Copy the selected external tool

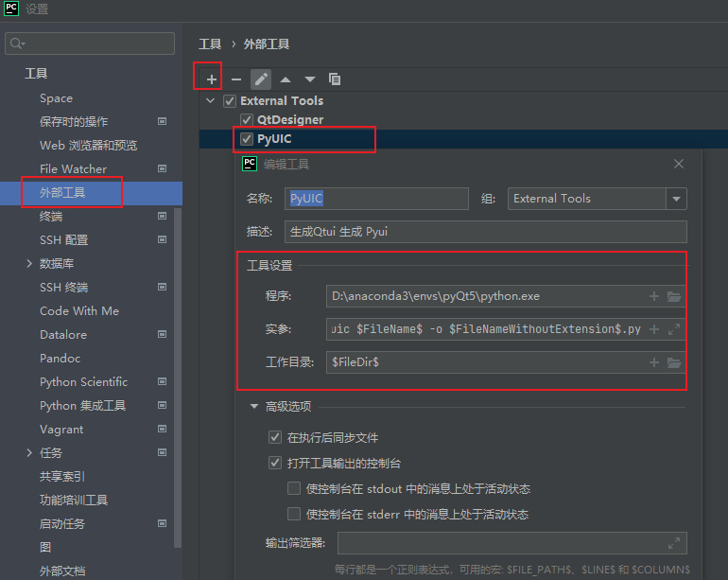[x=335, y=79]
